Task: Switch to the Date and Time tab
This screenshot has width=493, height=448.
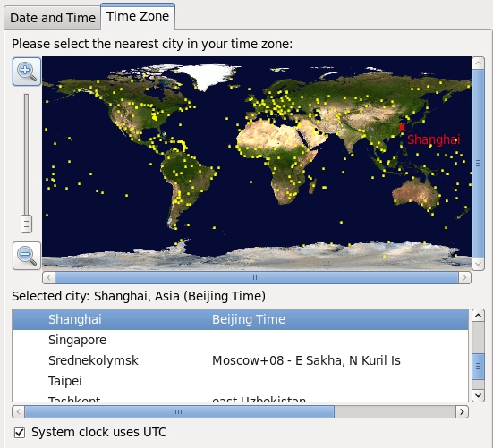Action: (x=53, y=18)
